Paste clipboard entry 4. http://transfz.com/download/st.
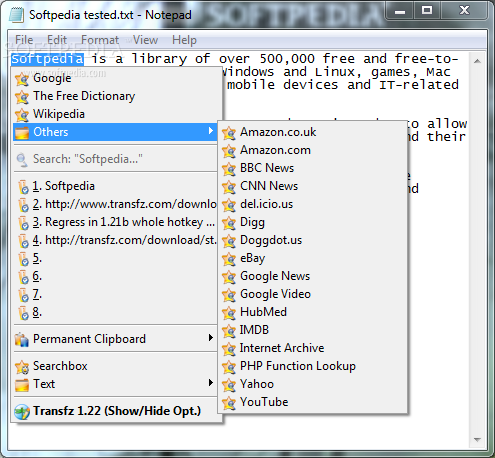Screen dimensions: 495x458 click(115, 240)
